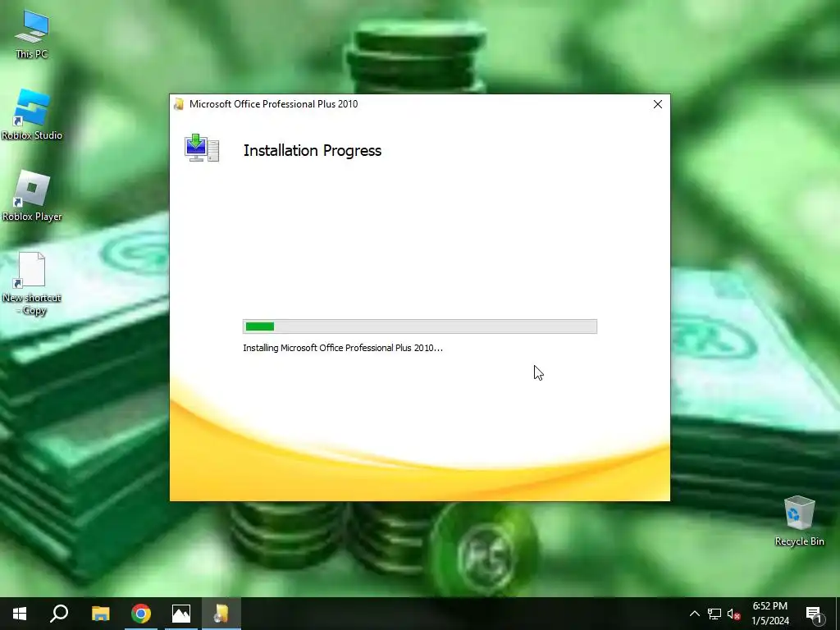The image size is (840, 630).
Task: Open This PC desktop icon
Action: 32,33
